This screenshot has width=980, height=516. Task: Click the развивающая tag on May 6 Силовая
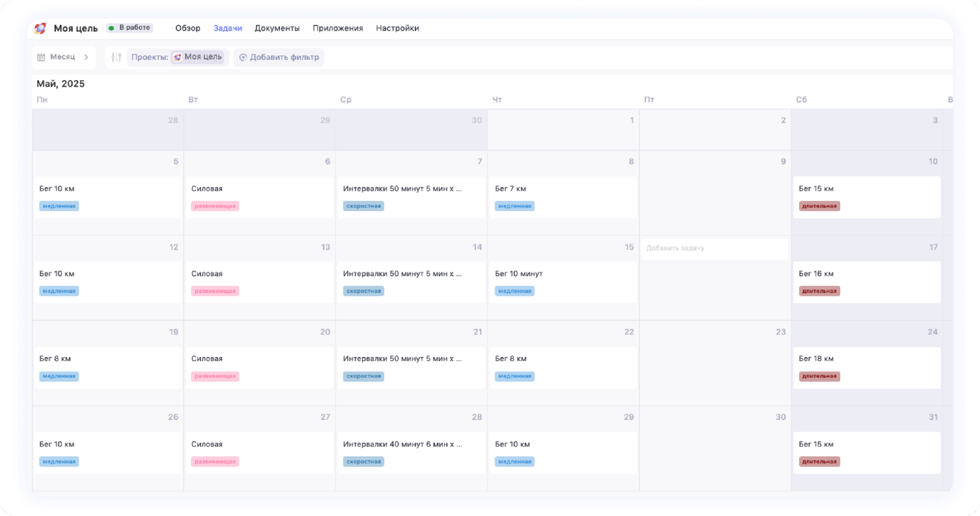215,206
